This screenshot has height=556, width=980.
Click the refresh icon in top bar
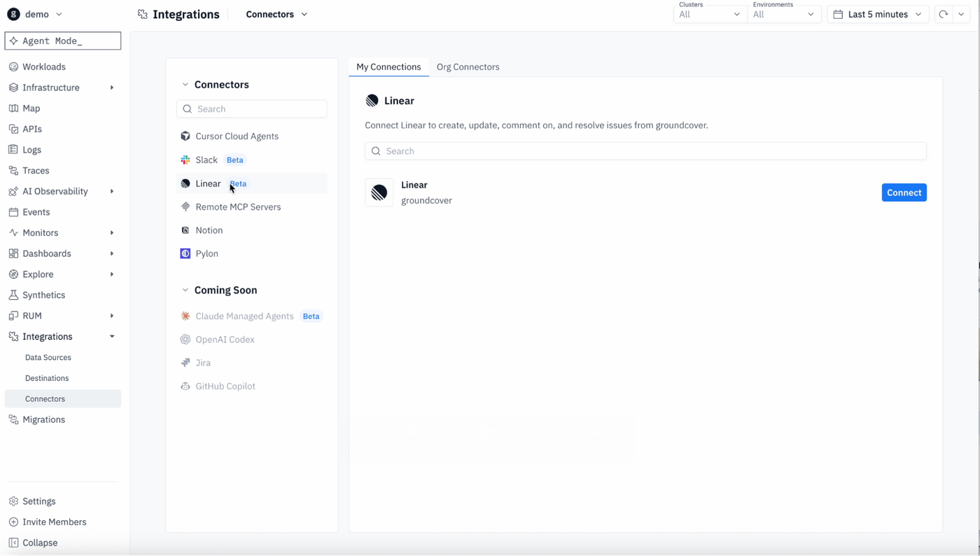tap(944, 14)
